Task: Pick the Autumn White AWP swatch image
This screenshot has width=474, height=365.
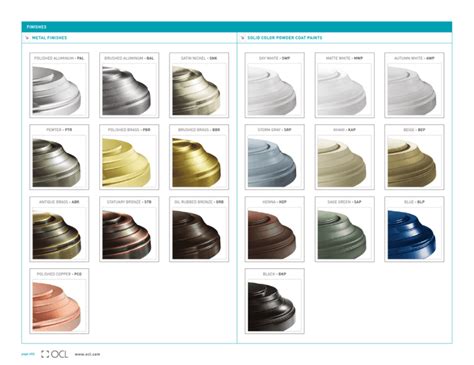Action: pos(412,90)
